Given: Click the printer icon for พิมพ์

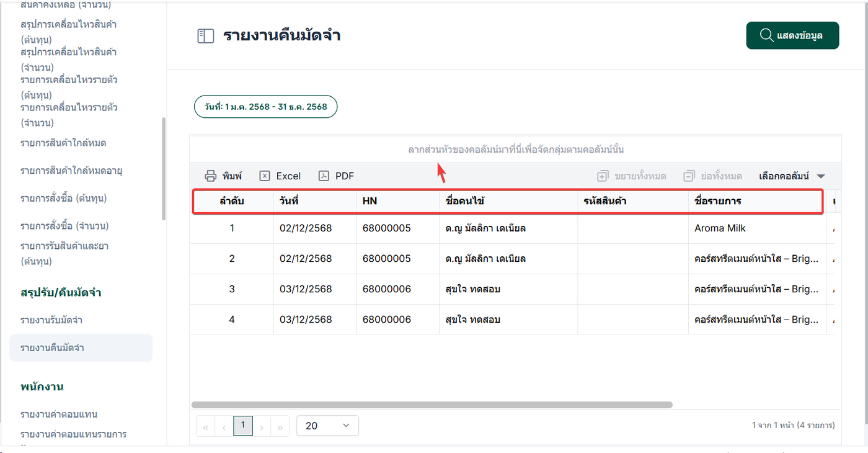Looking at the screenshot, I should (211, 176).
